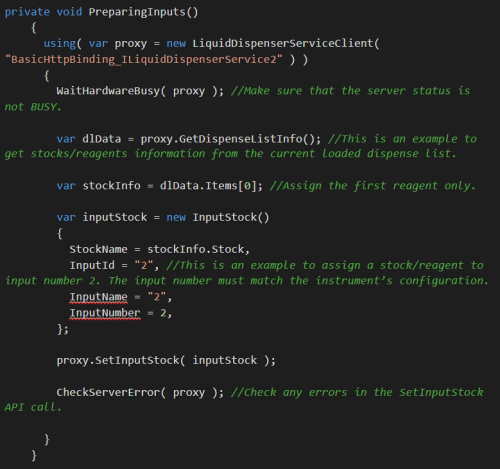The height and width of the screenshot is (469, 500).
Task: Click the CheckServerError function call
Action: coord(108,392)
